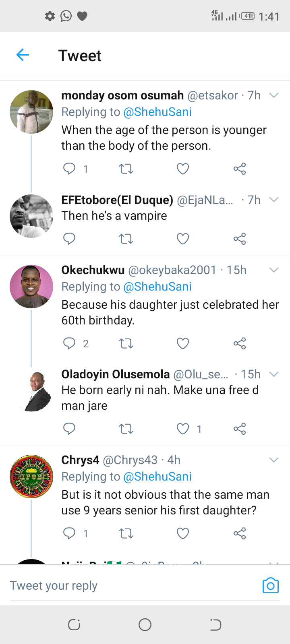290x644 pixels.
Task: Open camera icon in reply bar
Action: click(270, 586)
